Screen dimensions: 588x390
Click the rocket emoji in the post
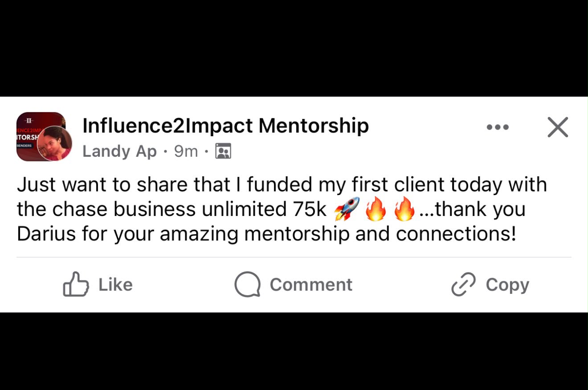[347, 209]
